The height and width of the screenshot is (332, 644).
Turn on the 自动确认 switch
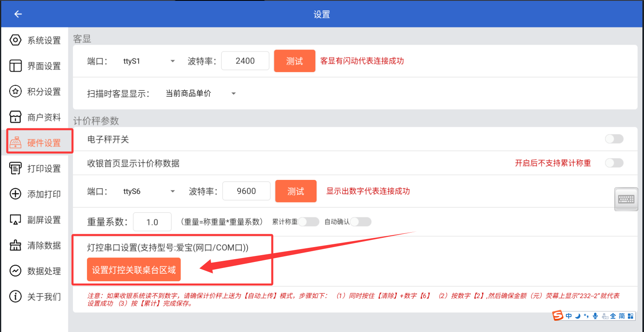click(x=360, y=222)
